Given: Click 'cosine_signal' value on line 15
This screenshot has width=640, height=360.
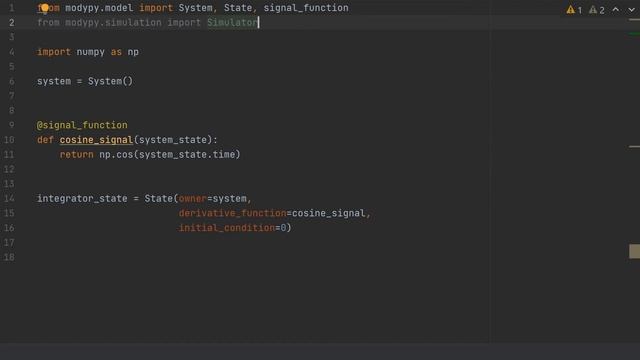Looking at the screenshot, I should 329,213.
